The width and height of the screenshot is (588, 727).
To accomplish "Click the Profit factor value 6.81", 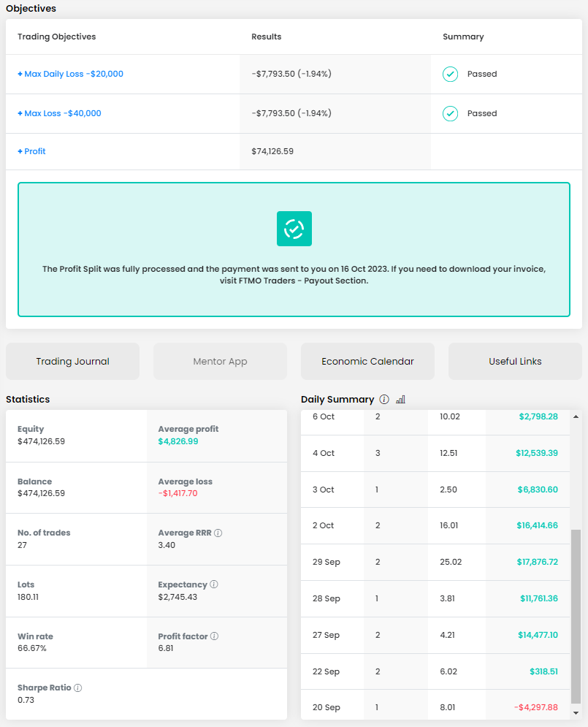I will coord(165,648).
